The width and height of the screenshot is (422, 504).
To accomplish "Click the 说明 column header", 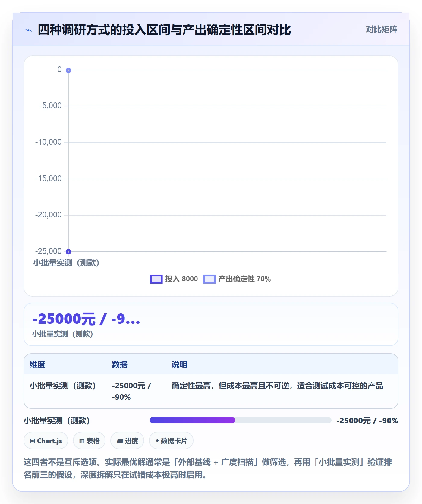I will tap(179, 364).
